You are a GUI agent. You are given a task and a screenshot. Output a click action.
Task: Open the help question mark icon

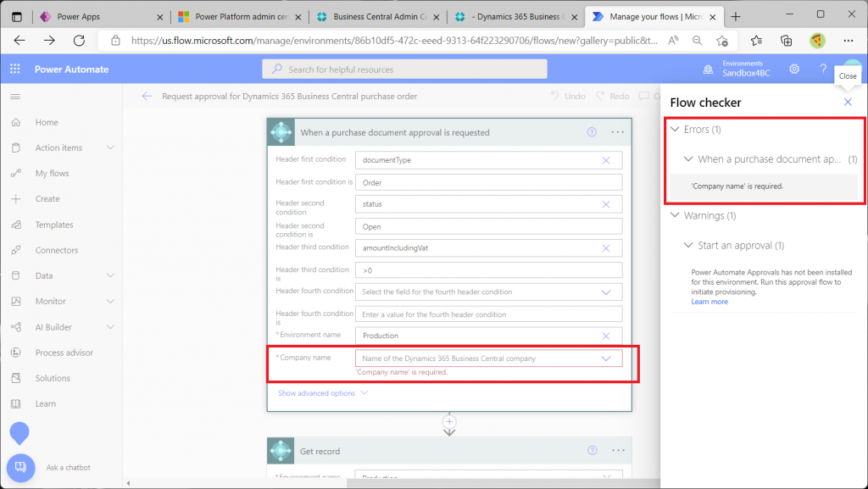point(823,69)
